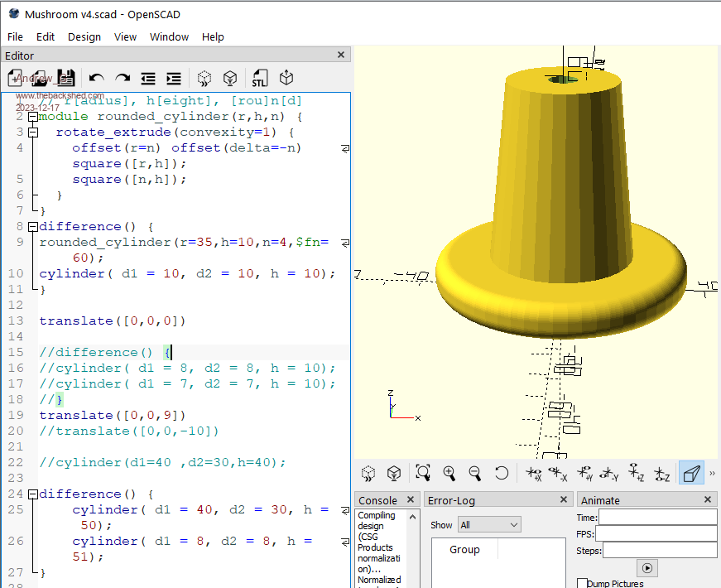
Task: Open the Show filter dropdown in Error-Log
Action: tap(489, 525)
